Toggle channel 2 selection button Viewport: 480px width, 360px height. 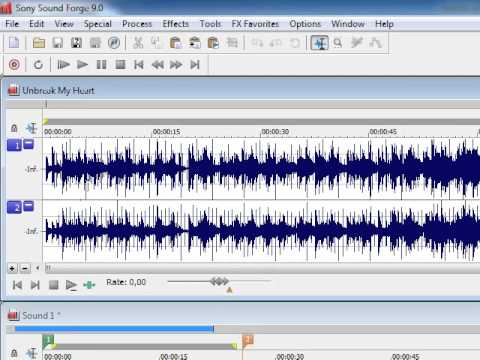tap(14, 208)
